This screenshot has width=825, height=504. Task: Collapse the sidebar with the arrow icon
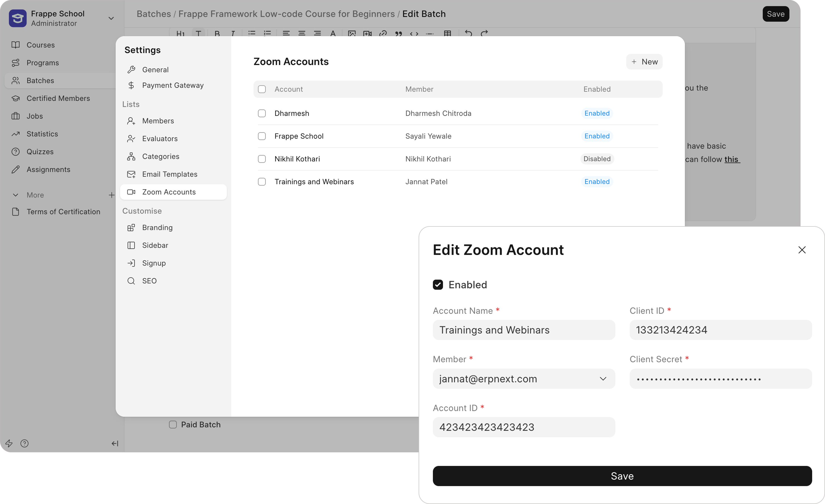click(115, 443)
